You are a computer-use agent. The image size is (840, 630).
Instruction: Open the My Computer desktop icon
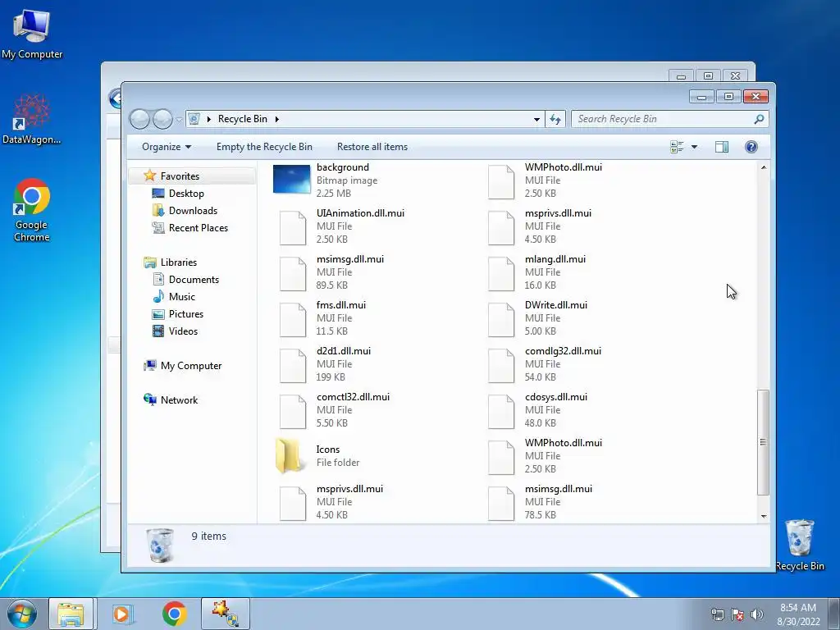click(x=32, y=34)
